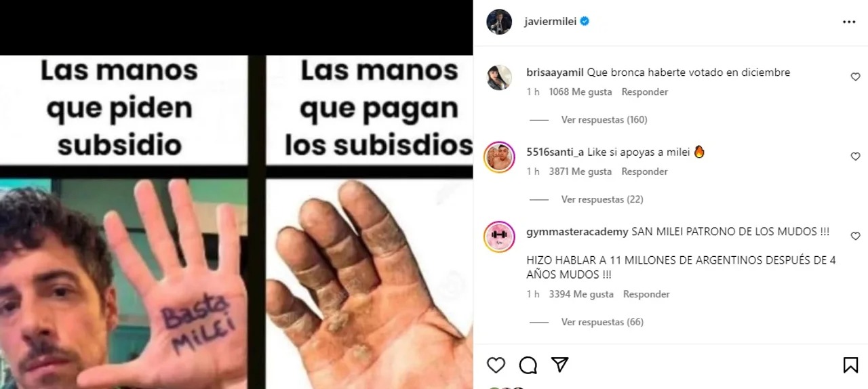Open brisaayamil's profile picture
The height and width of the screenshot is (389, 868).
(x=499, y=77)
